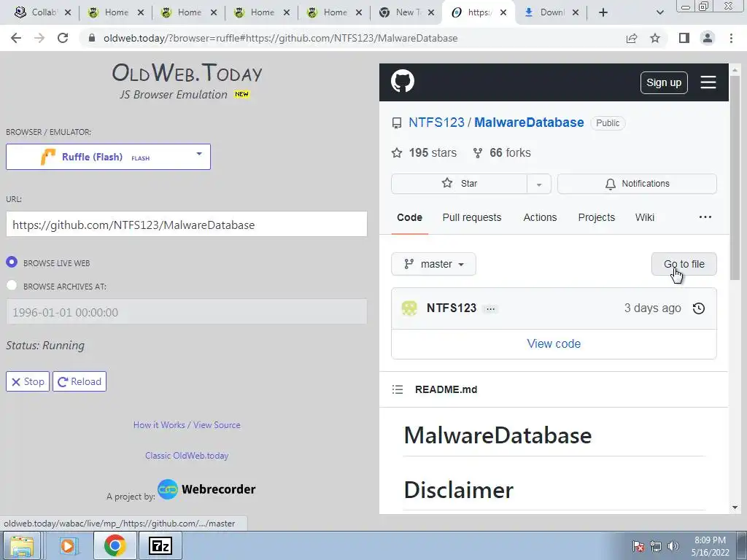Click the View code link
747x560 pixels.
pos(554,344)
